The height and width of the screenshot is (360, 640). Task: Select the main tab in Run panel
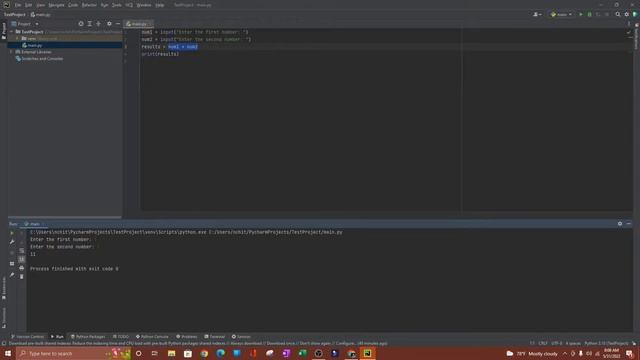click(33, 224)
